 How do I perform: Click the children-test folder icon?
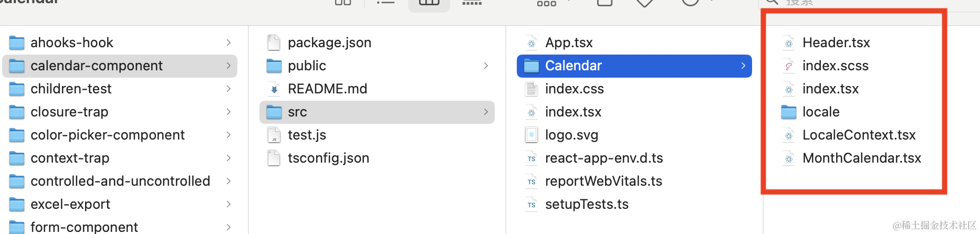pos(17,89)
